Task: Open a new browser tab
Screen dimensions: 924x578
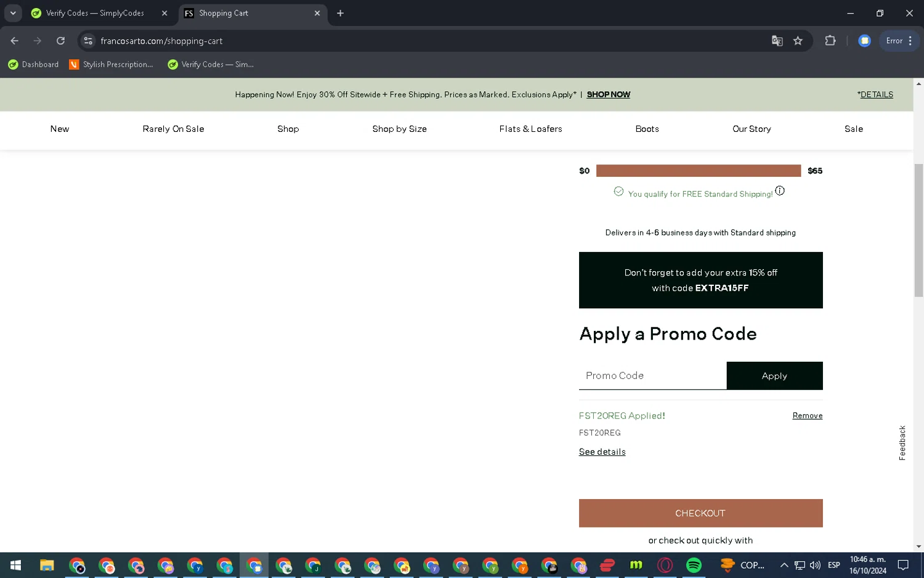Action: (340, 13)
